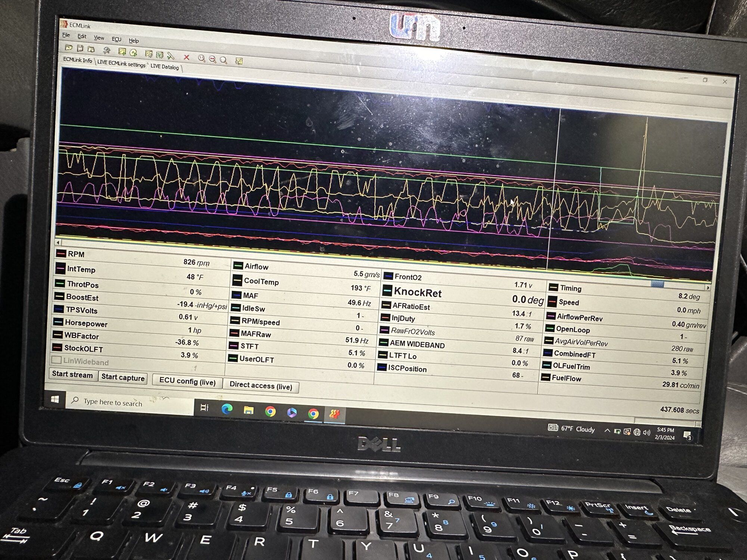747x560 pixels.
Task: Open Task View from the taskbar
Action: (204, 407)
